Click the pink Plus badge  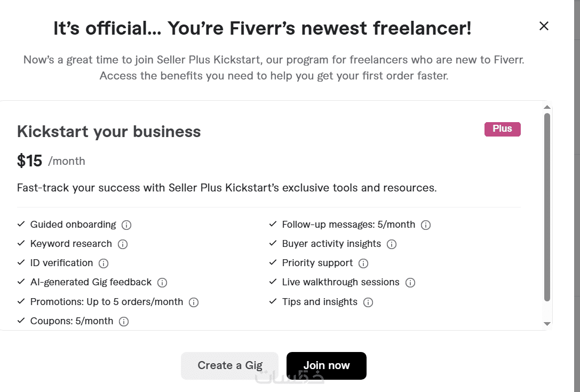click(502, 129)
